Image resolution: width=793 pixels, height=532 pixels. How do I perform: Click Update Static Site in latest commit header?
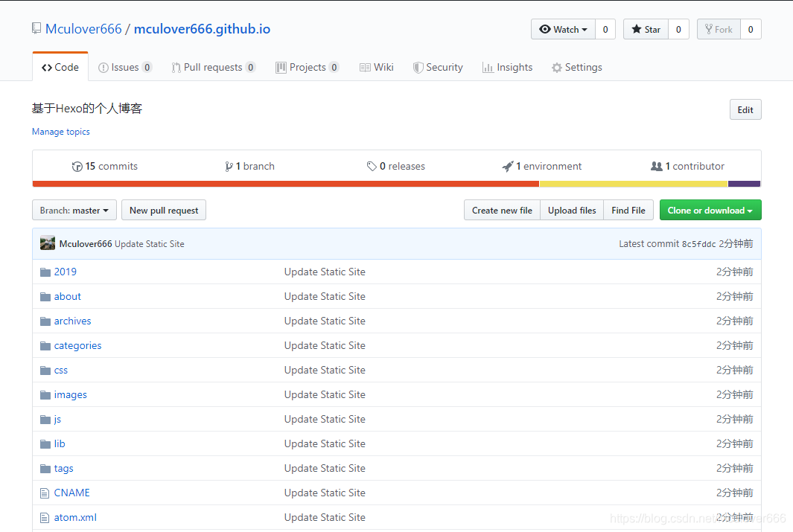click(149, 244)
